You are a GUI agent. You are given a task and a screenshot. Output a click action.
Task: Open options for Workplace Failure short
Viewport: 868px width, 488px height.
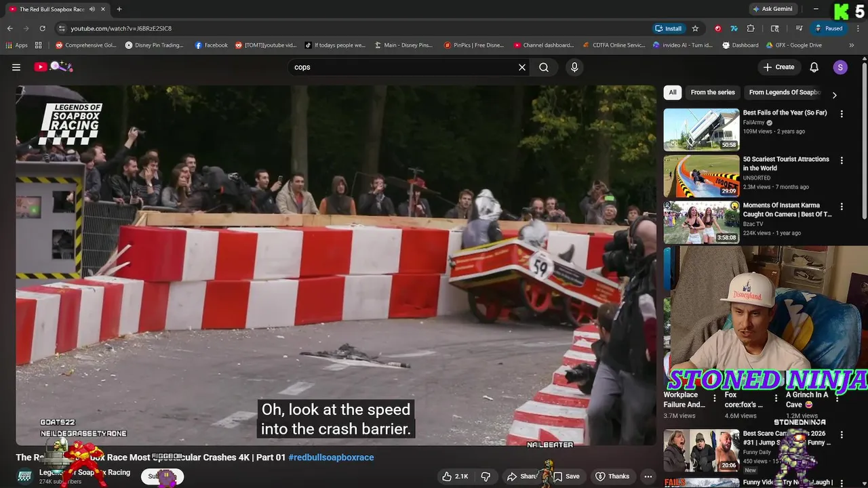tap(714, 398)
